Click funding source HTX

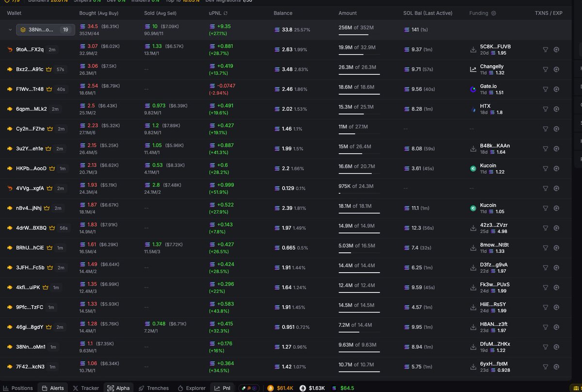485,106
